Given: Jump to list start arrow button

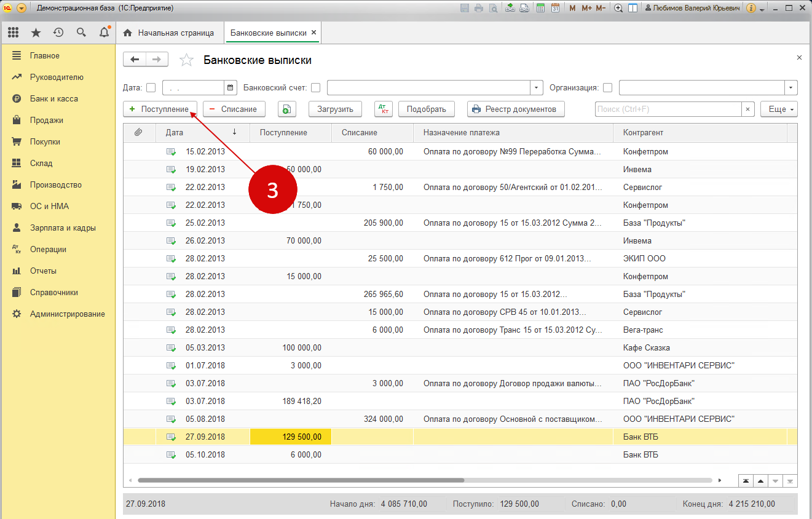Looking at the screenshot, I should tap(746, 480).
